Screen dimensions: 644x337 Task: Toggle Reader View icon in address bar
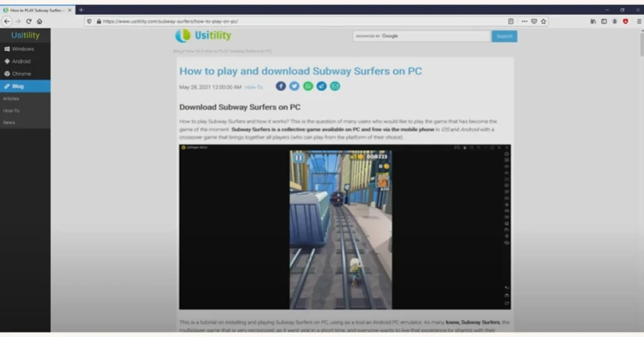(x=511, y=21)
